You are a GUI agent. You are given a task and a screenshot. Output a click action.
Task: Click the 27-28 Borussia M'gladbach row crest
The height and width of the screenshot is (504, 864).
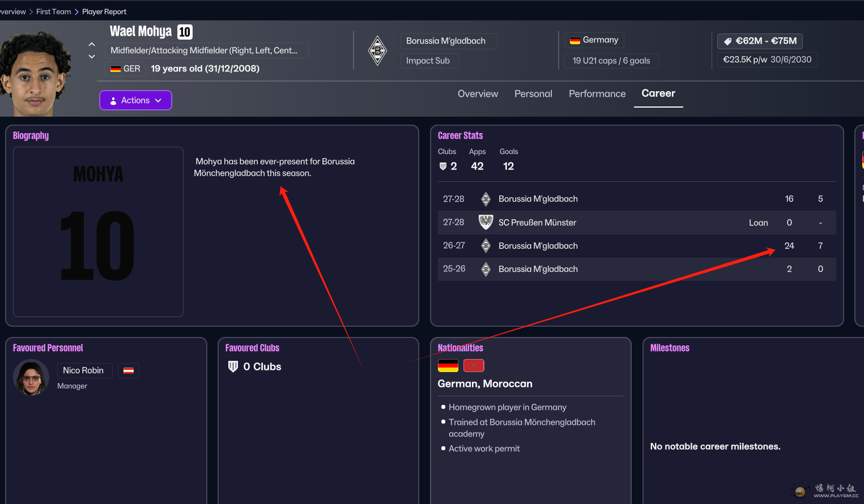point(486,199)
